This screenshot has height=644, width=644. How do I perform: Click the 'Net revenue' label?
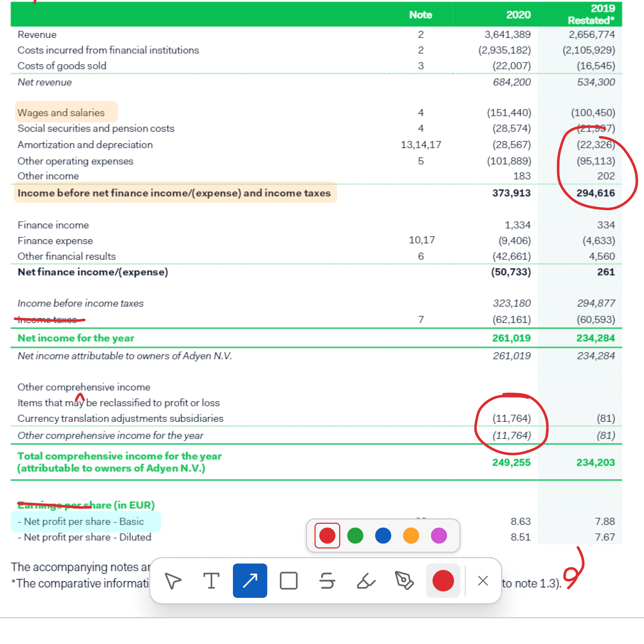click(45, 82)
